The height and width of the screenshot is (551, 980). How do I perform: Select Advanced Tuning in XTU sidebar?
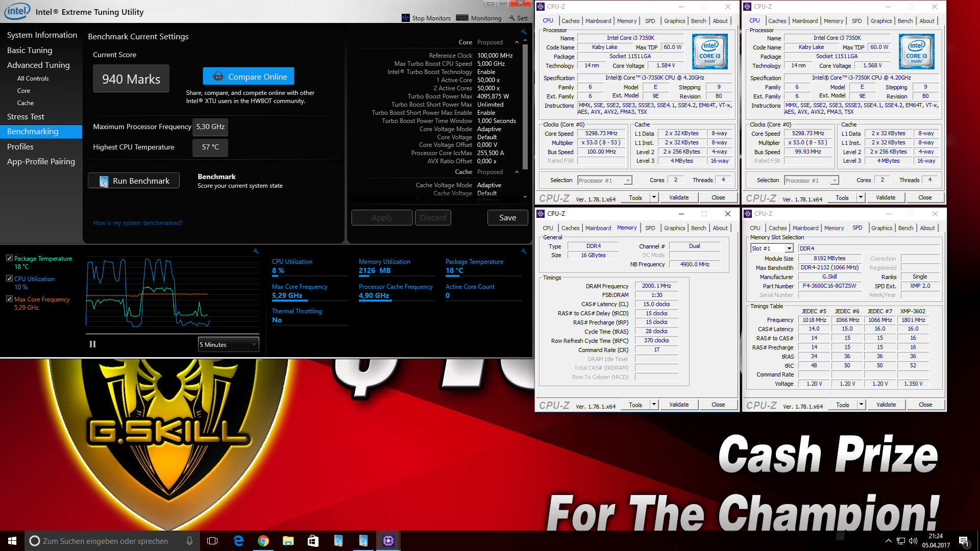point(38,65)
